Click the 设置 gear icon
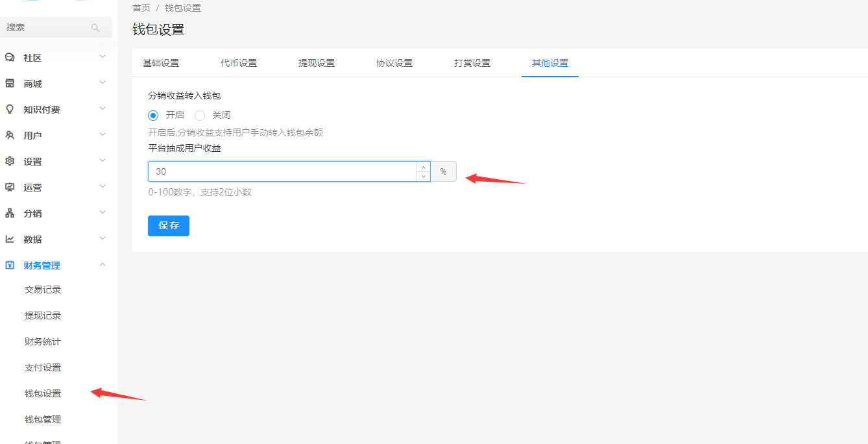The height and width of the screenshot is (444, 868). pyautogui.click(x=10, y=161)
